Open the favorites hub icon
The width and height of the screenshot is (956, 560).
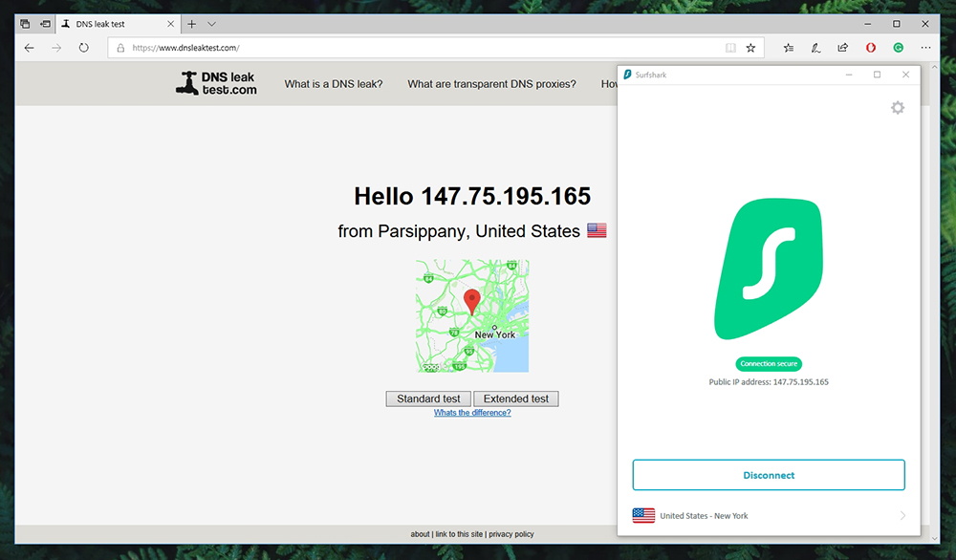789,48
